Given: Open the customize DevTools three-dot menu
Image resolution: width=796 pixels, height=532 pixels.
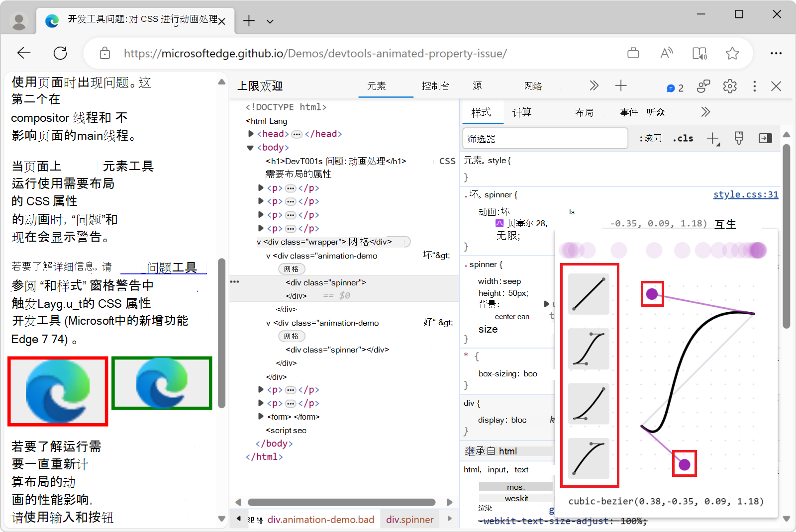Looking at the screenshot, I should [754, 86].
